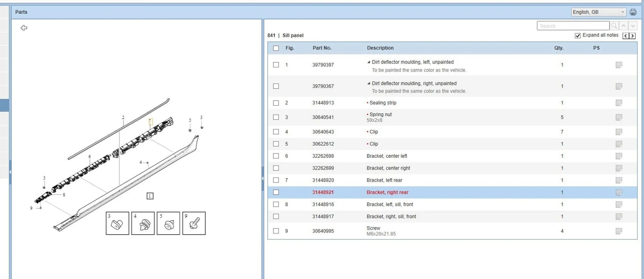644x279 pixels.
Task: Open note icon for Sealing strip row
Action: [619, 103]
